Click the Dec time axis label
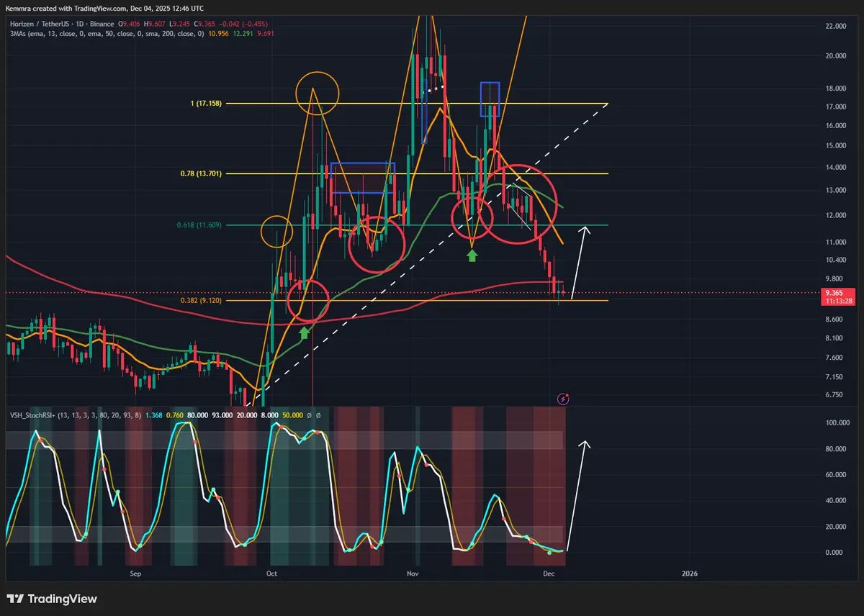Screen dimensions: 864x616 pyautogui.click(x=549, y=574)
